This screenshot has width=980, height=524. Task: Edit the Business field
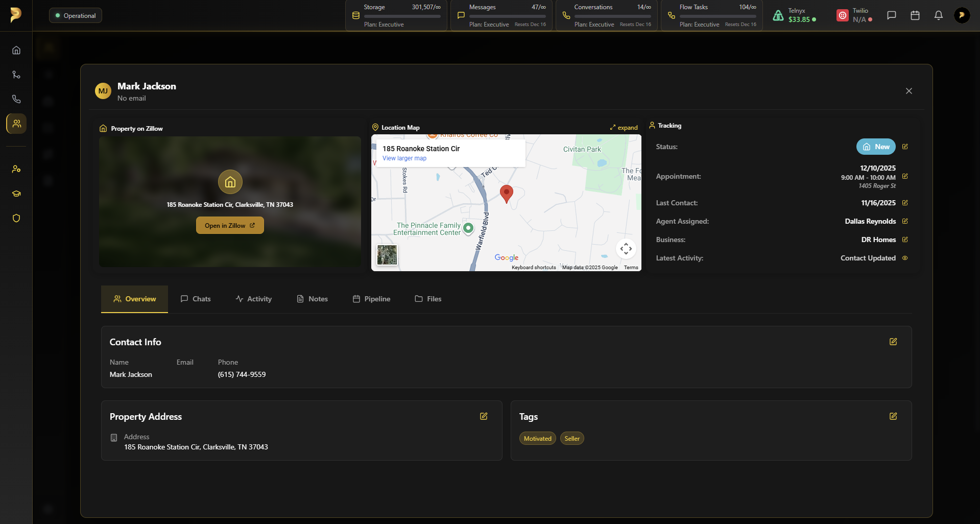(x=905, y=240)
